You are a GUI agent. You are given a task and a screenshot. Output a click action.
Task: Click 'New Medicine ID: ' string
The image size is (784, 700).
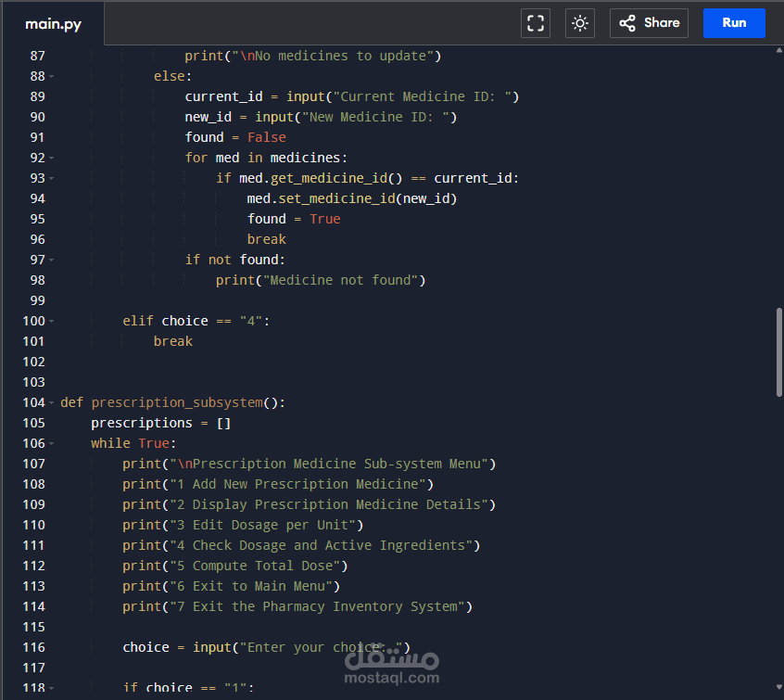pyautogui.click(x=375, y=117)
